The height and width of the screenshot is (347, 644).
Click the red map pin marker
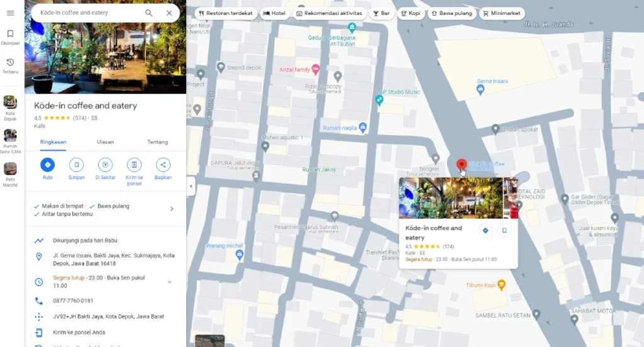point(461,166)
